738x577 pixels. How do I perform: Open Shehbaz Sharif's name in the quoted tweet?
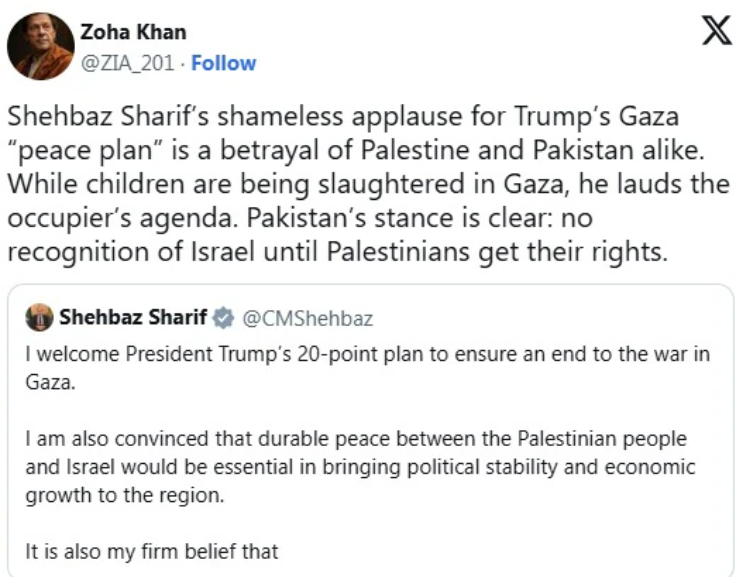(x=133, y=318)
